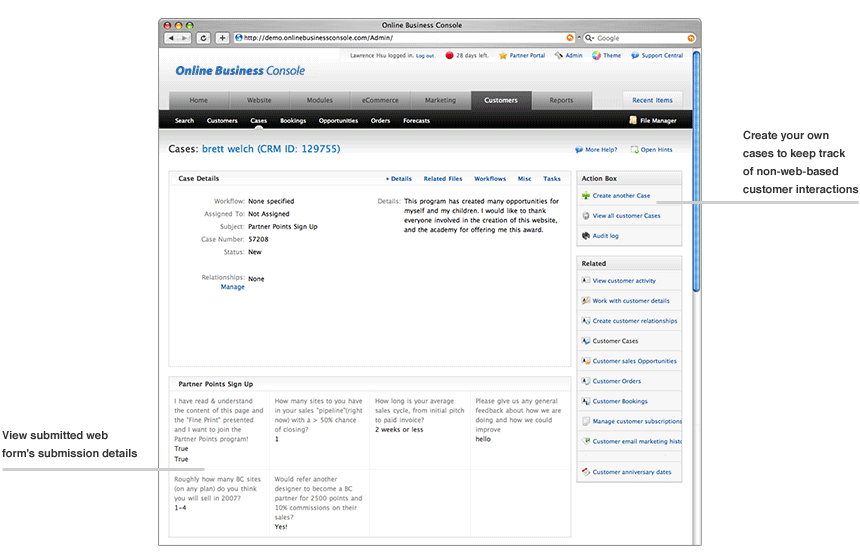Click the green plus Create another Case icon
The width and height of the screenshot is (860, 558).
[585, 196]
